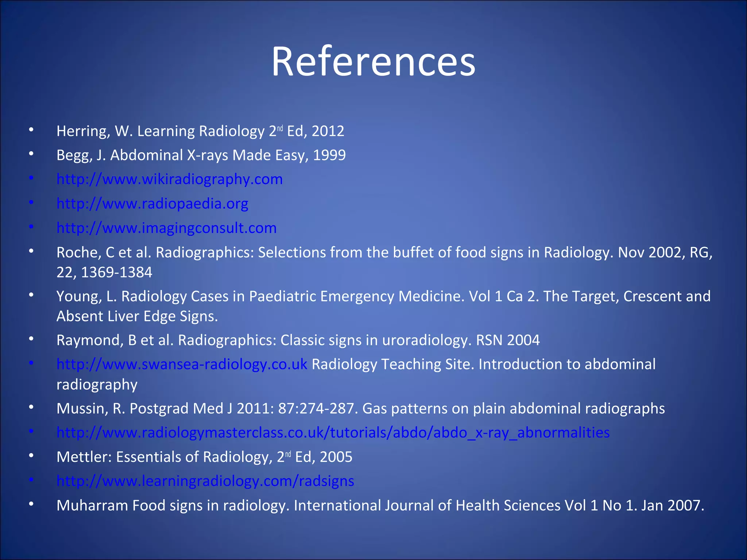
Task: Click the Begg Abdominal X-rays Made Easy reference
Action: tap(201, 155)
